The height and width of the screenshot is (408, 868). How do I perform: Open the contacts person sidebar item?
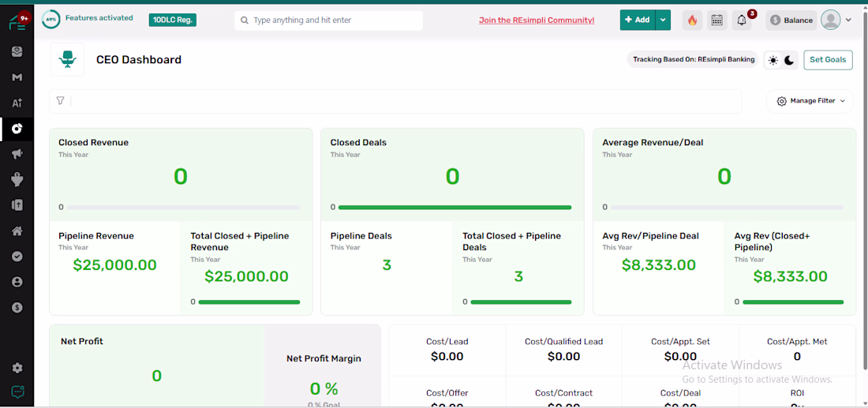click(17, 282)
